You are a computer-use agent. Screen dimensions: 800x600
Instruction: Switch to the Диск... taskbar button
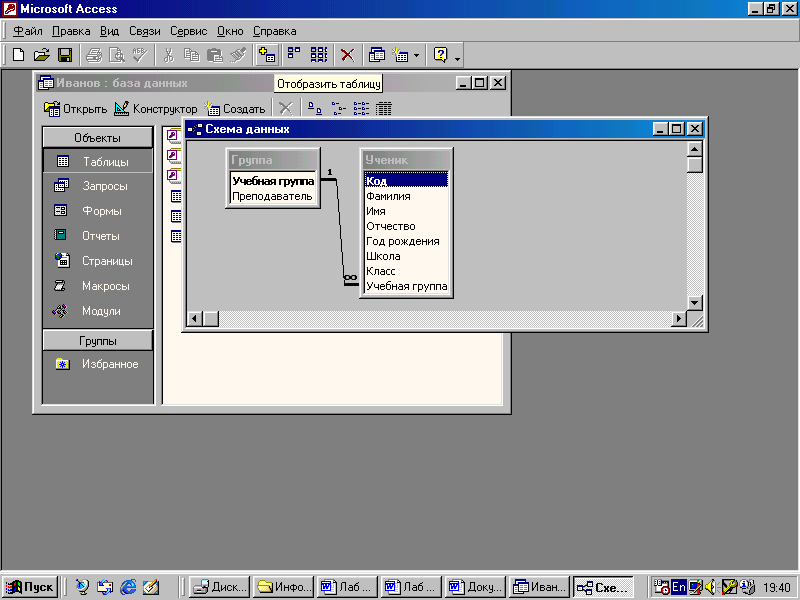coord(220,587)
